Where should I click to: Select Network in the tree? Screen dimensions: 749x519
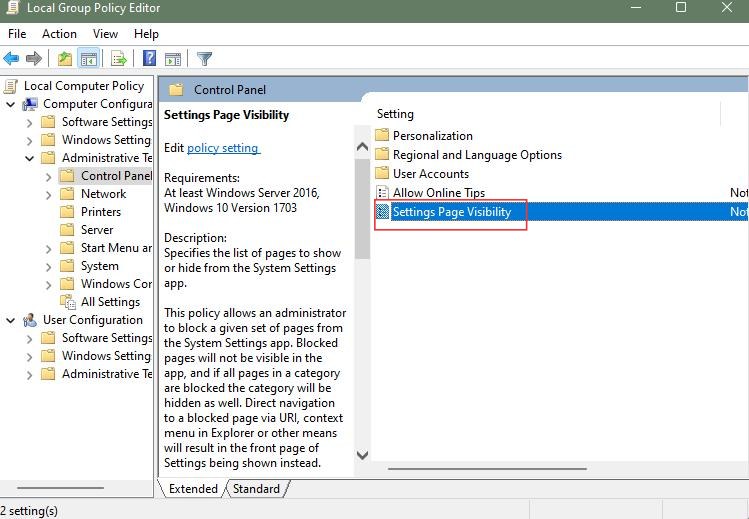104,194
